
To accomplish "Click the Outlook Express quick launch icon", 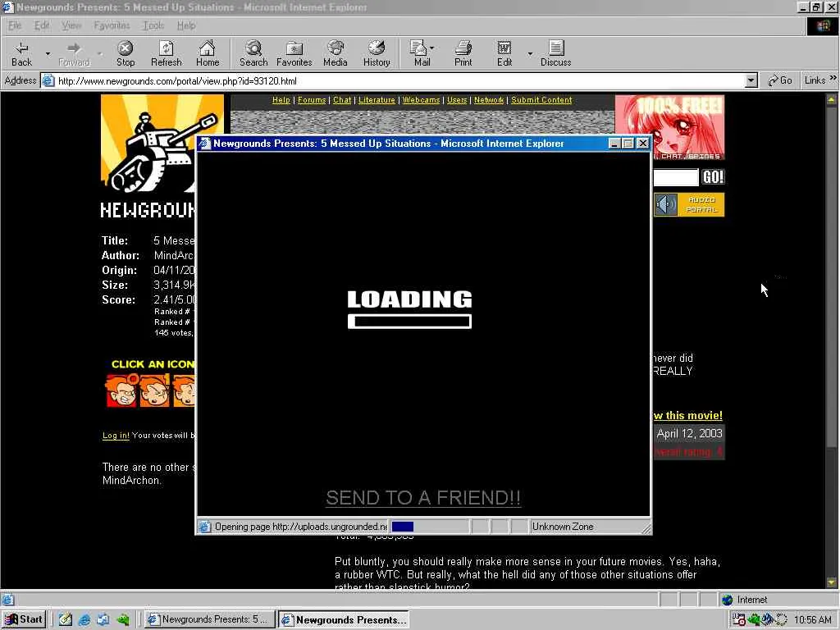I will point(103,620).
